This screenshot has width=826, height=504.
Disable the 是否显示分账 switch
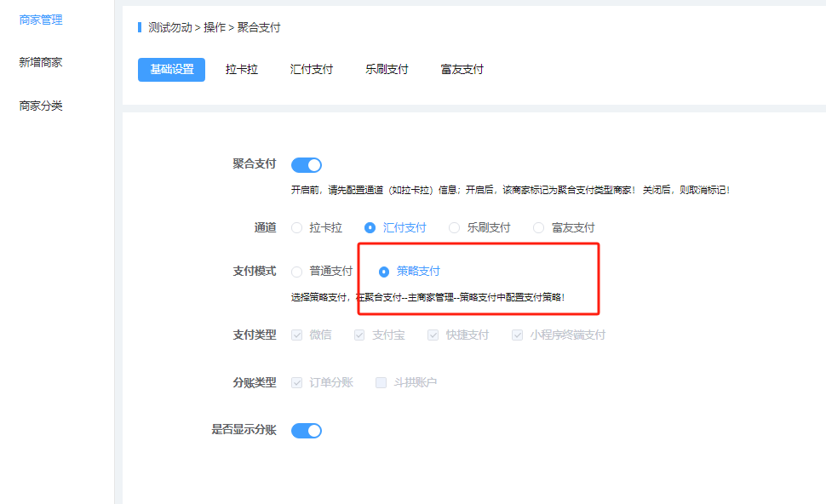307,431
